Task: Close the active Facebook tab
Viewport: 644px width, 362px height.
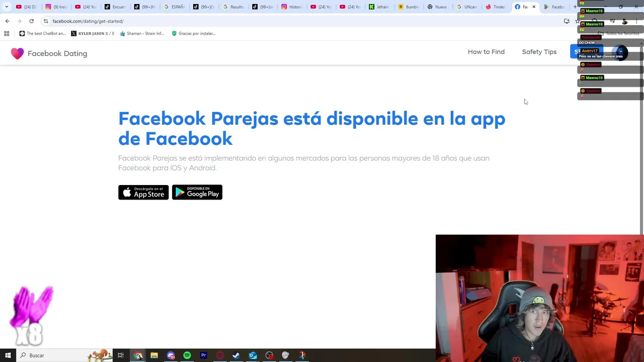Action: click(x=534, y=7)
